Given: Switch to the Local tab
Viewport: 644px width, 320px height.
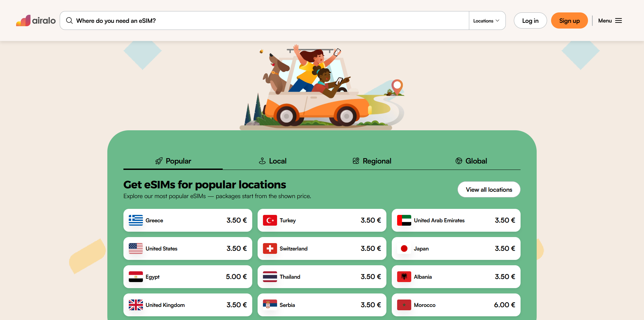Looking at the screenshot, I should [x=273, y=161].
